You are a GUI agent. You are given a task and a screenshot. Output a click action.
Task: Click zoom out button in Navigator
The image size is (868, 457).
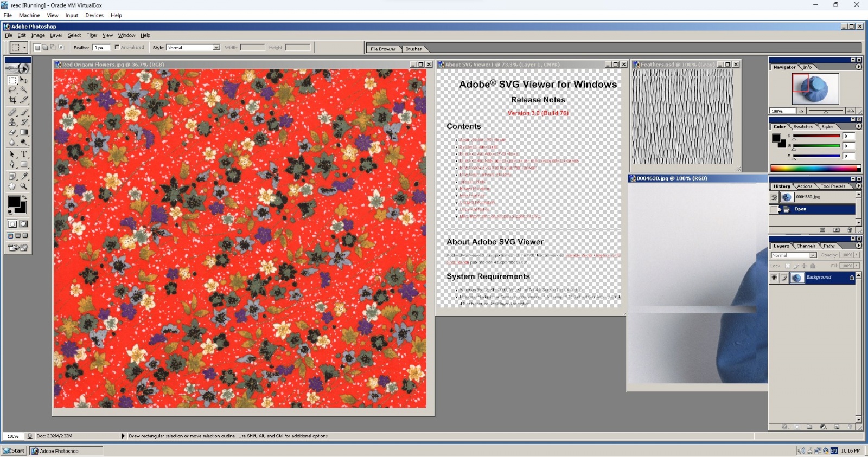click(801, 111)
